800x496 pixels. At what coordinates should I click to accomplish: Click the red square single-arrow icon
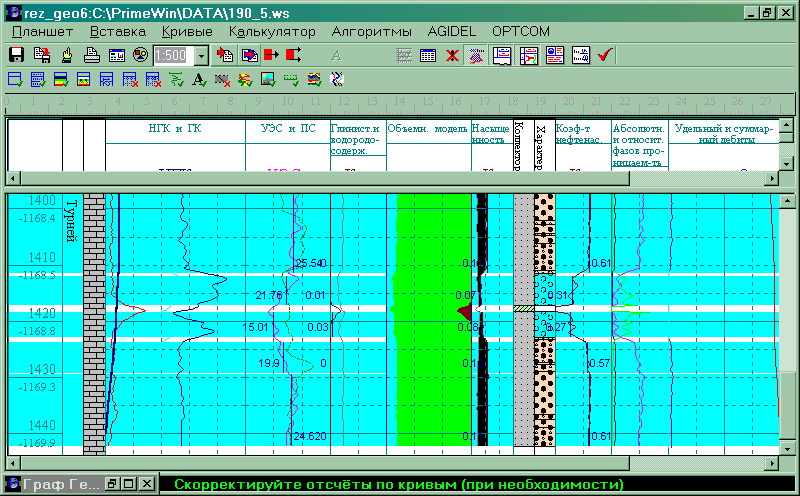(x=271, y=55)
